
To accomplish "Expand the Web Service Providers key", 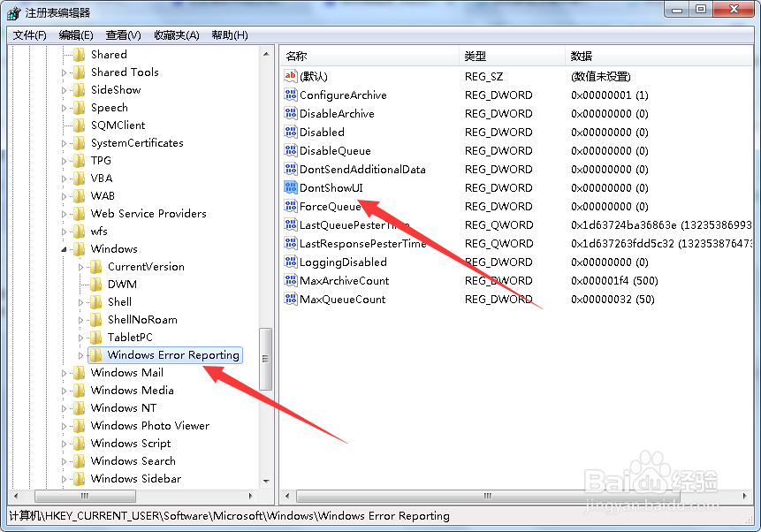I will (x=64, y=214).
